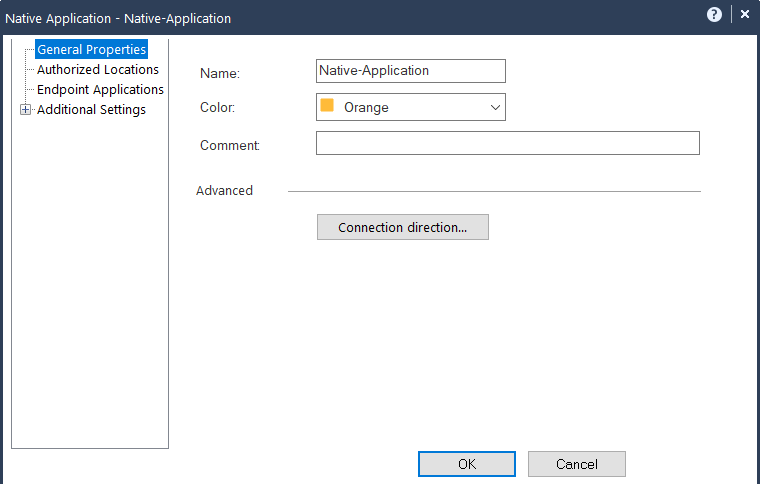
Task: Expand Additional Settings with the plus box
Action: coord(26,110)
